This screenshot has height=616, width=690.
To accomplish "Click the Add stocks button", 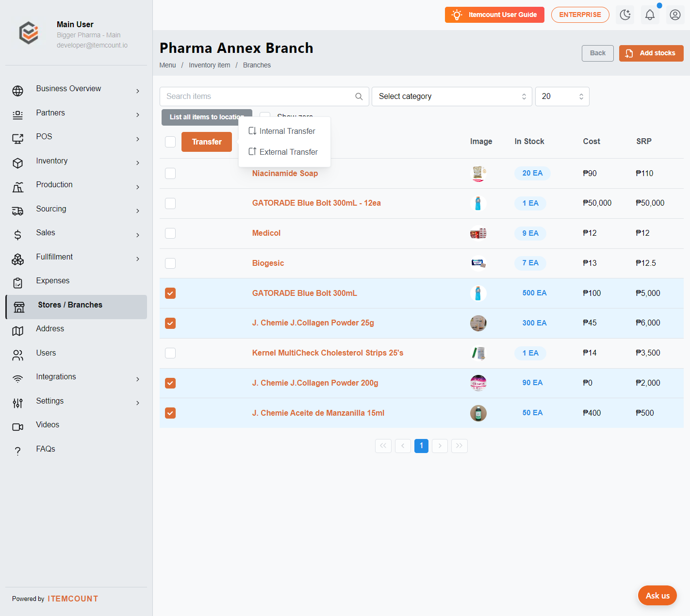I will tap(651, 53).
